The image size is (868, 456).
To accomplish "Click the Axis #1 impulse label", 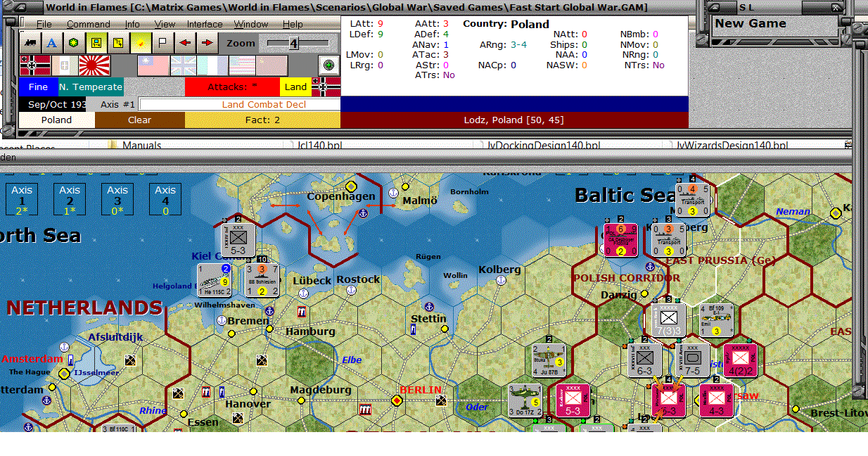I will click(117, 104).
